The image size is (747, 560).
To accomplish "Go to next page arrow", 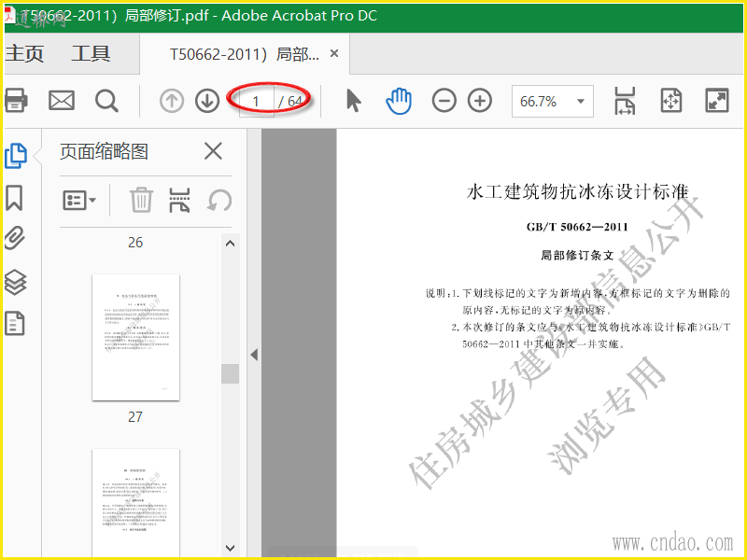I will tap(207, 101).
